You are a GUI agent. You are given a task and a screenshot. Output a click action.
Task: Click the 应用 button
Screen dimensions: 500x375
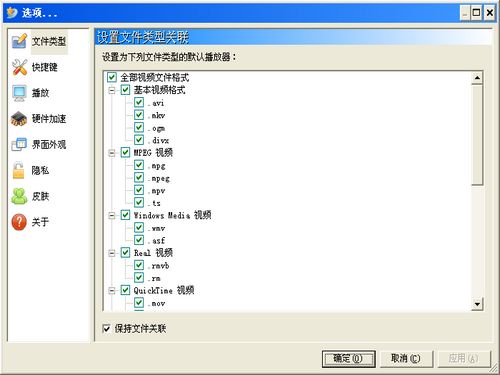pos(464,359)
